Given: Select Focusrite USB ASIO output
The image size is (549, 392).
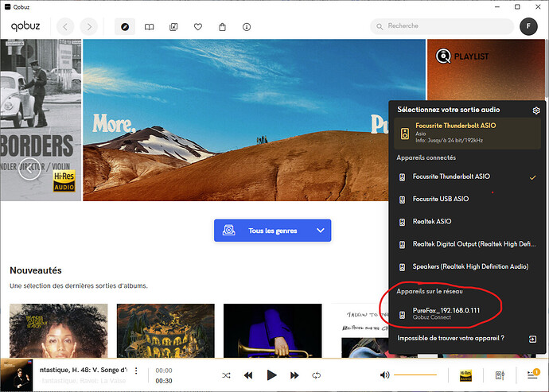Looking at the screenshot, I should pos(467,199).
